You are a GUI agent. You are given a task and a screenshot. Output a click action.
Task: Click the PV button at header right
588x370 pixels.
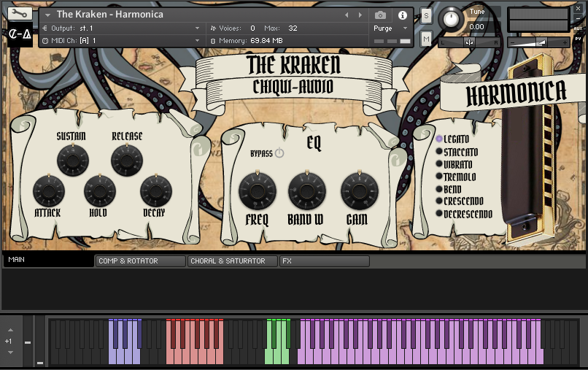tap(578, 38)
